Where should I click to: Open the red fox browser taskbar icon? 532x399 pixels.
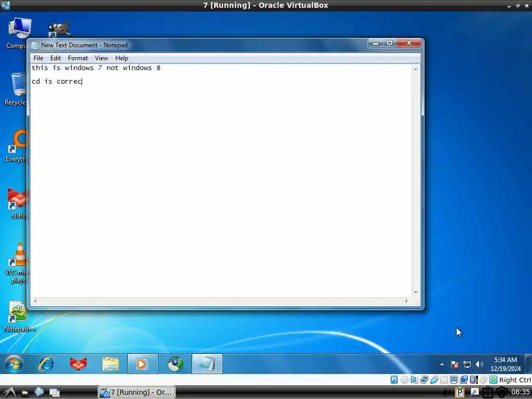[x=78, y=364]
